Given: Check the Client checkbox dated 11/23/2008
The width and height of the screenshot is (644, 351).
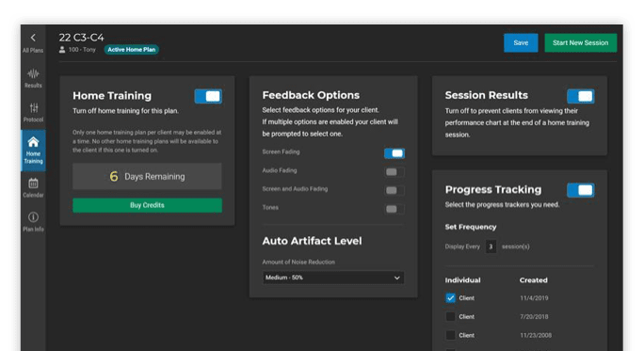Looking at the screenshot, I should (x=451, y=335).
